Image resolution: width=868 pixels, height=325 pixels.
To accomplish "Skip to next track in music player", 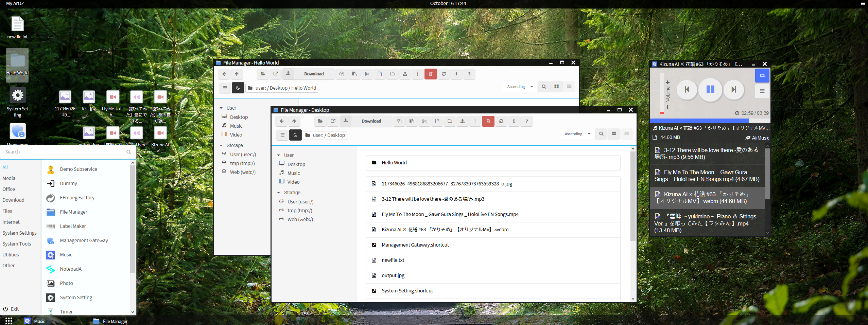I will click(733, 90).
